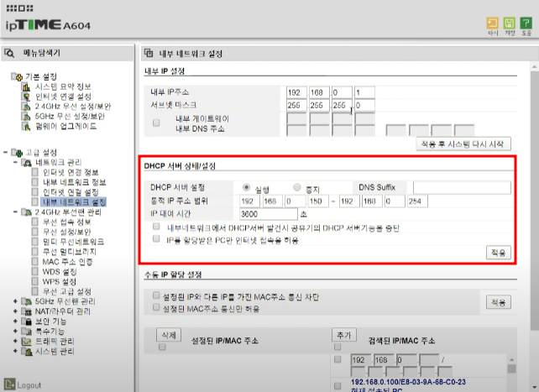
Task: Open 멀티 무선네트워크 menu item
Action: (x=73, y=242)
